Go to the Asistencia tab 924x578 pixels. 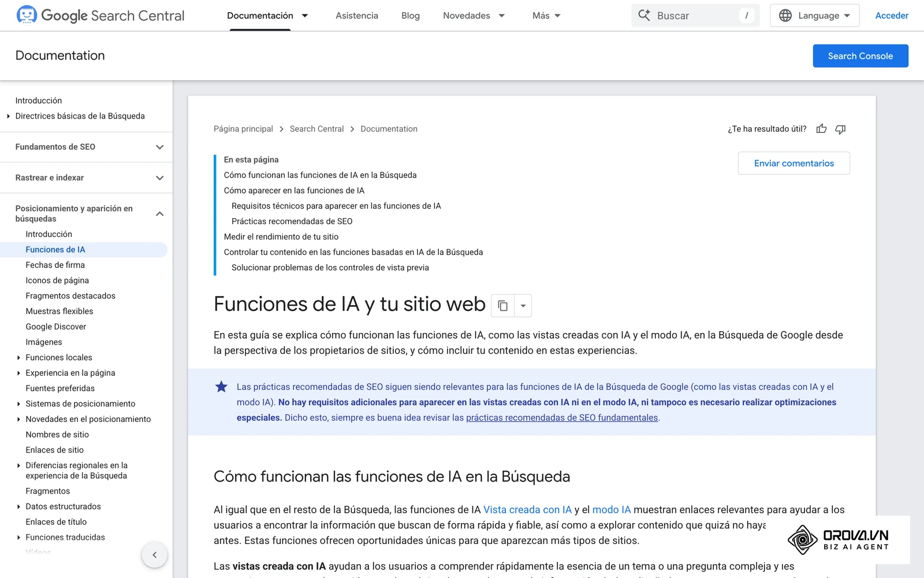coord(357,16)
